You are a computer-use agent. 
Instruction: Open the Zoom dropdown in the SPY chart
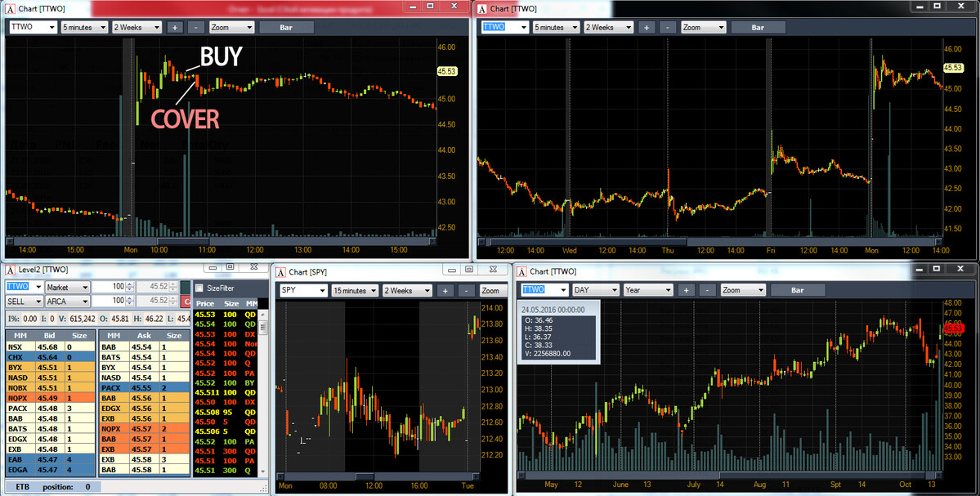pos(494,290)
